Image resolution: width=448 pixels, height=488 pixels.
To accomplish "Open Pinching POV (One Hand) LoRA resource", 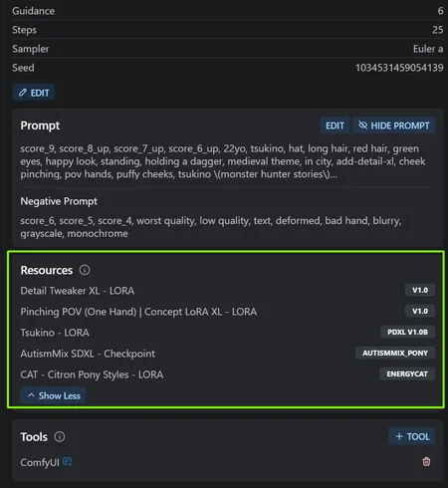I will click(138, 312).
